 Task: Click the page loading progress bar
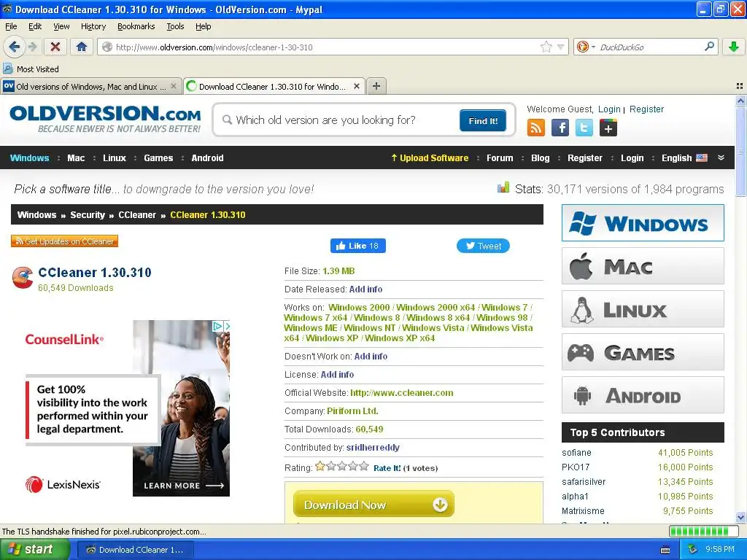point(705,531)
